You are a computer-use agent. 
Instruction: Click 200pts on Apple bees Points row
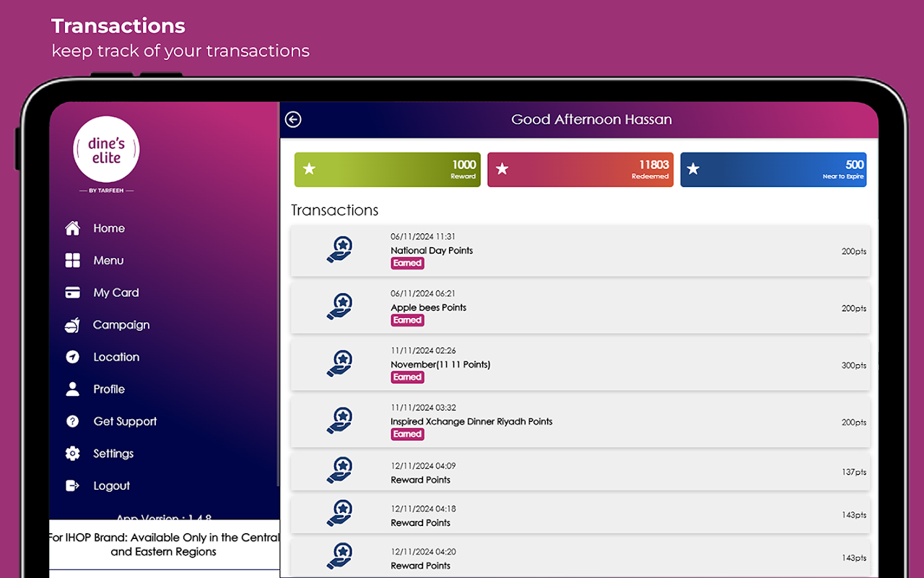pos(854,309)
